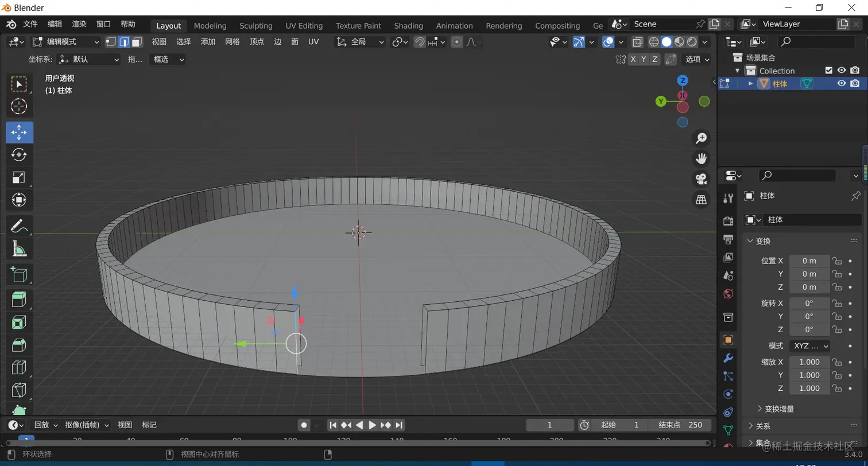The height and width of the screenshot is (466, 868).
Task: Click the camera view icon in viewport
Action: (701, 179)
